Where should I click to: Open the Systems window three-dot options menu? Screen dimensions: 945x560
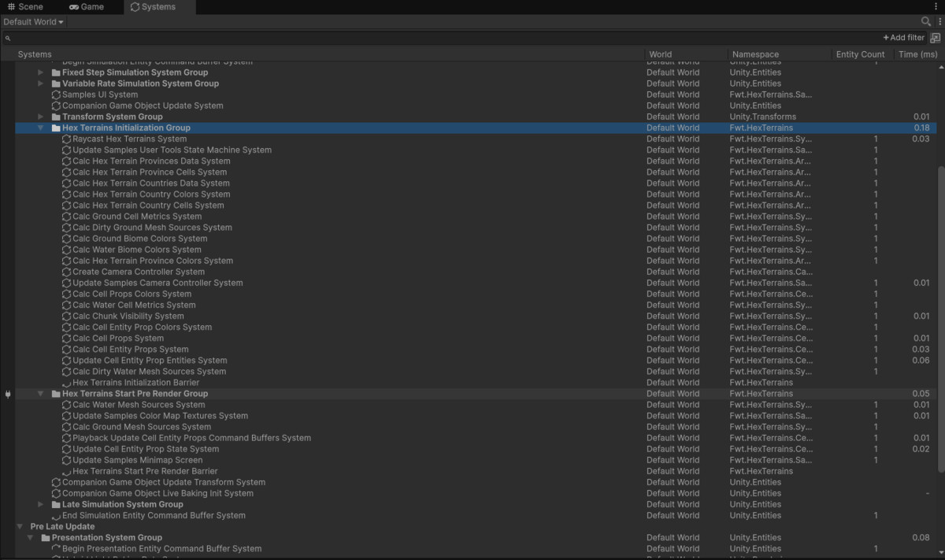pyautogui.click(x=939, y=22)
